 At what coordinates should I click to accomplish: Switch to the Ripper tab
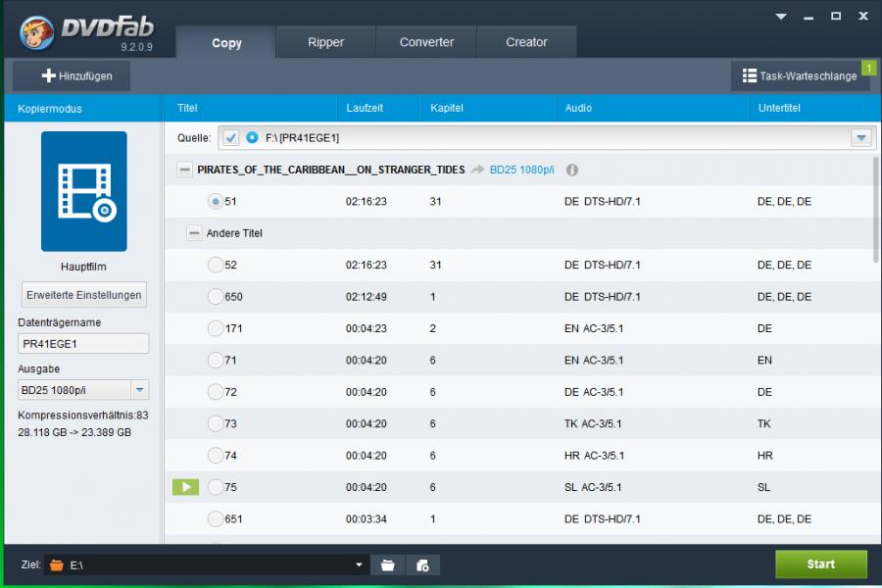[x=325, y=42]
